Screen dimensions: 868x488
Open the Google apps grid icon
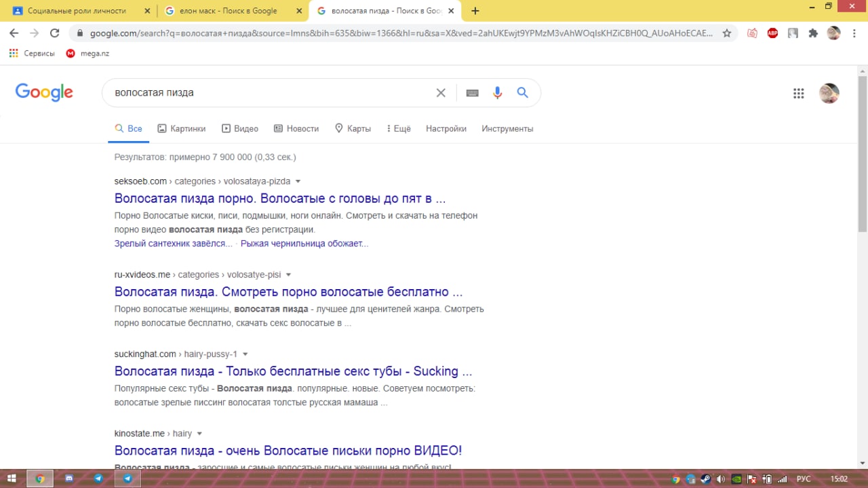[798, 94]
